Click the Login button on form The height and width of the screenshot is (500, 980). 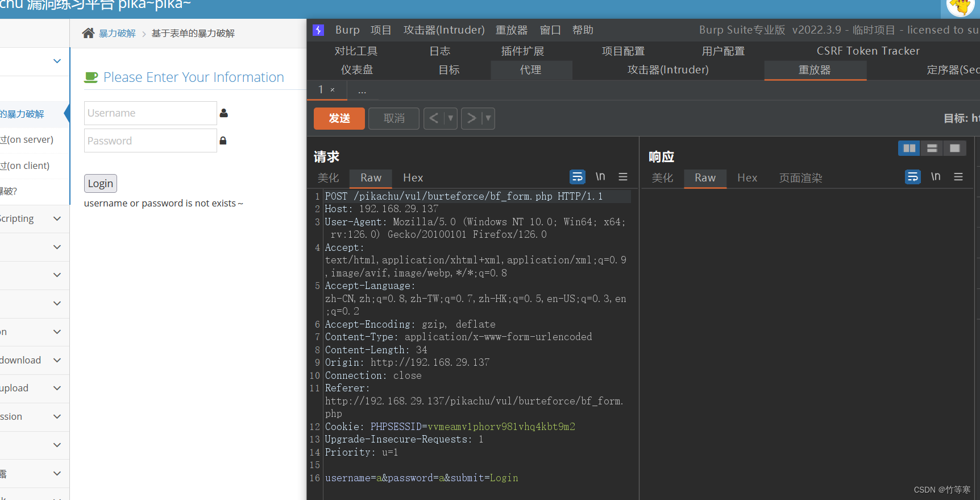click(x=101, y=183)
